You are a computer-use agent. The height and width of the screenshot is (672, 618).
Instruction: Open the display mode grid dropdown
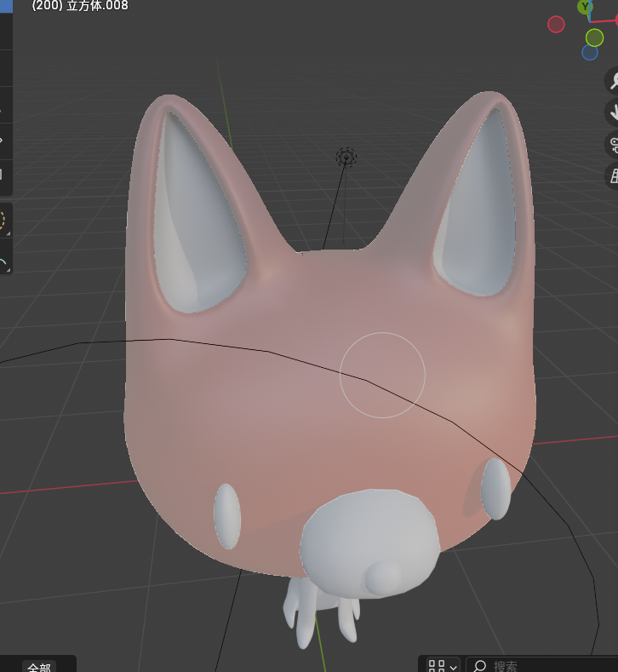pos(442,665)
